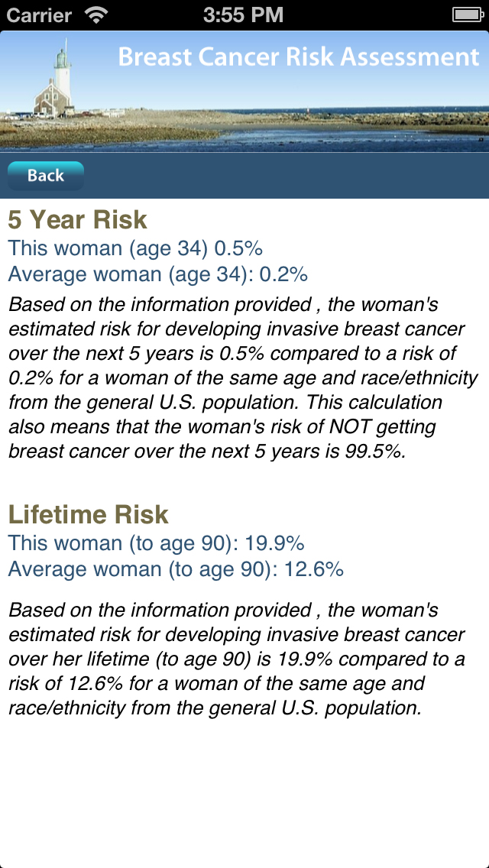Tap the Back button
The image size is (489, 868).
click(x=45, y=176)
